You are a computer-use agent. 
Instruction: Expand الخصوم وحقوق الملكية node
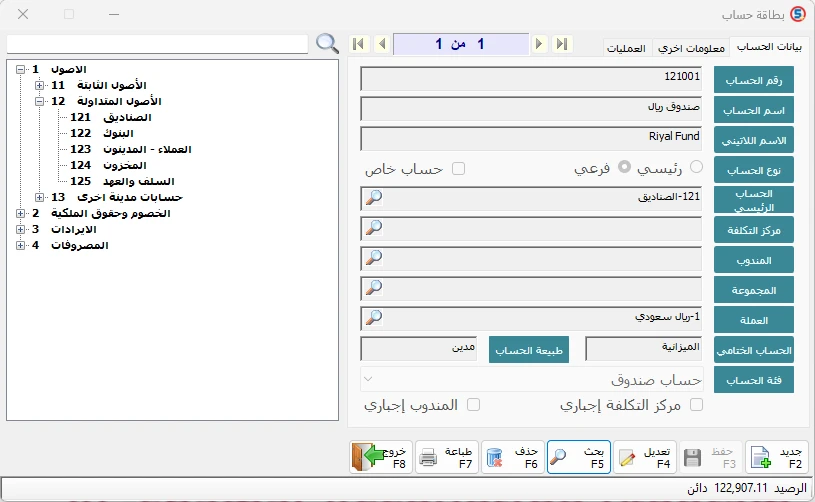[x=20, y=214]
